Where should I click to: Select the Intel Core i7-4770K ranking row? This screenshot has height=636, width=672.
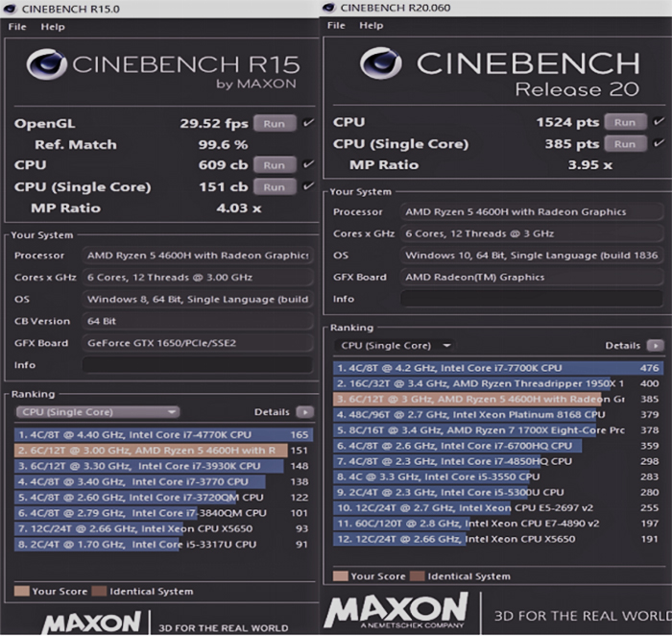[x=164, y=434]
